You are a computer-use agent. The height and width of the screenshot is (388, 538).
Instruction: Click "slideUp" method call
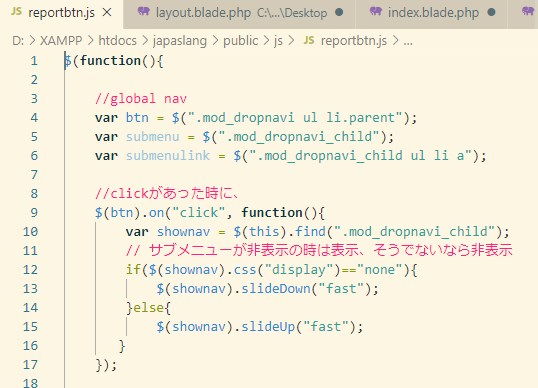268,327
